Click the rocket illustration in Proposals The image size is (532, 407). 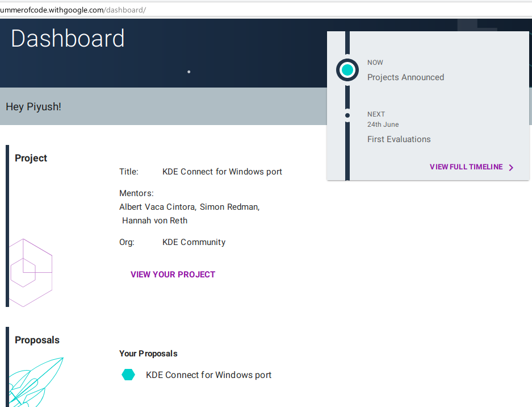35,382
